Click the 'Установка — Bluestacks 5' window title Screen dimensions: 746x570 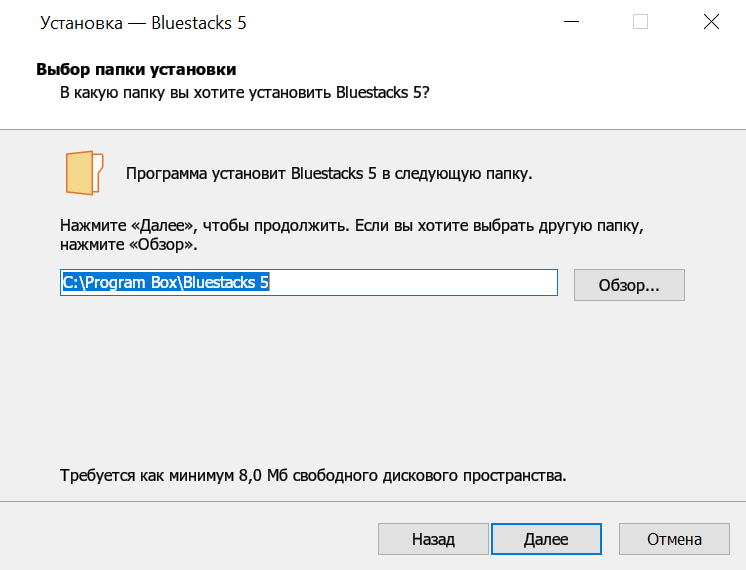[143, 23]
